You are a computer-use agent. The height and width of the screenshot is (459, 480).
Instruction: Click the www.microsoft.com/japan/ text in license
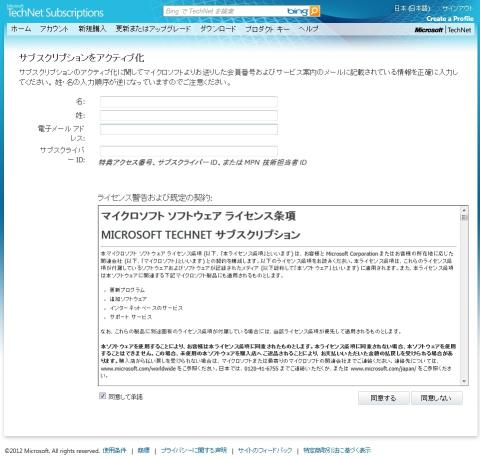383,368
